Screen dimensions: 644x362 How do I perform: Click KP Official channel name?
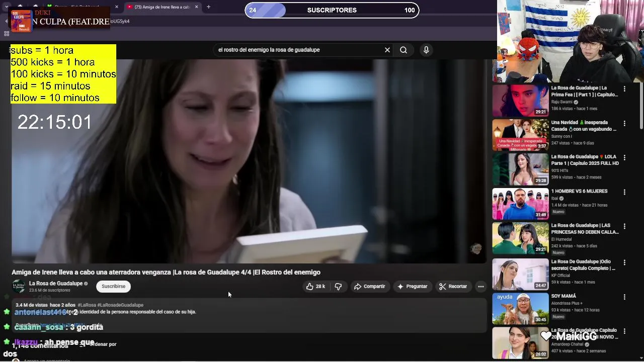pyautogui.click(x=561, y=276)
